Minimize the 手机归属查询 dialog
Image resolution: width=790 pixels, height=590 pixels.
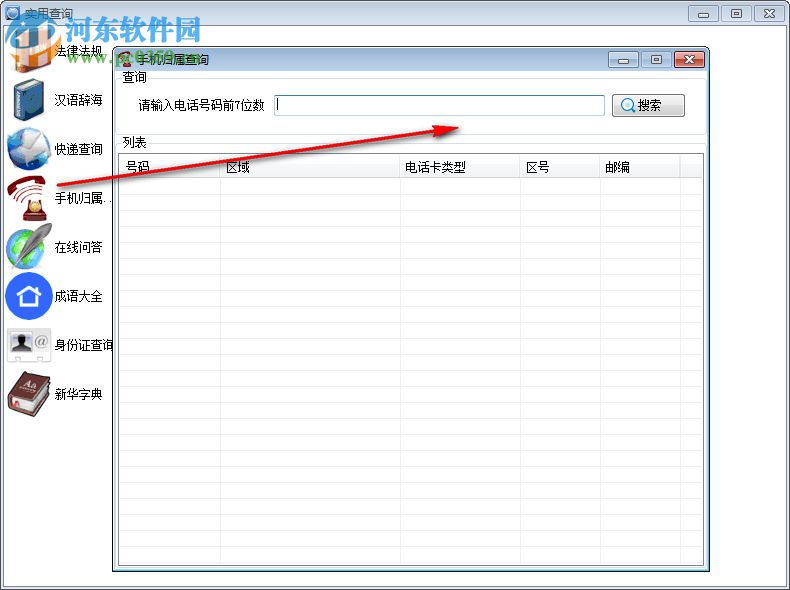(623, 59)
